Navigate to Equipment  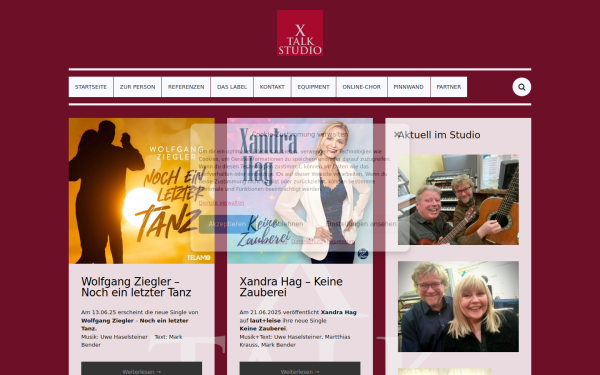(x=313, y=87)
